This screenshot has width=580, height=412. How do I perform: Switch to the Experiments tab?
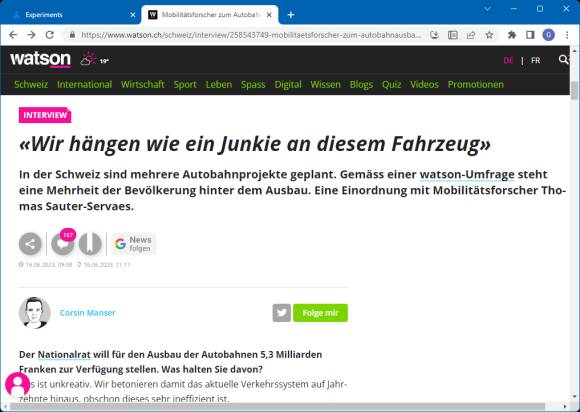click(x=71, y=15)
